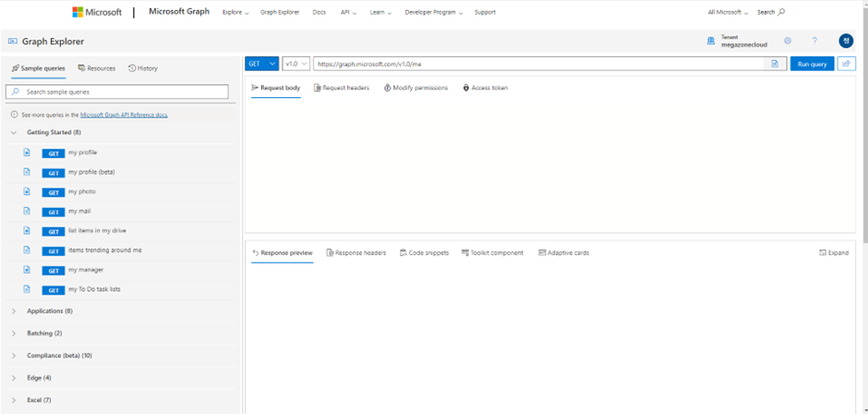This screenshot has width=868, height=414.
Task: Open the Modify permissions tab
Action: (x=416, y=88)
